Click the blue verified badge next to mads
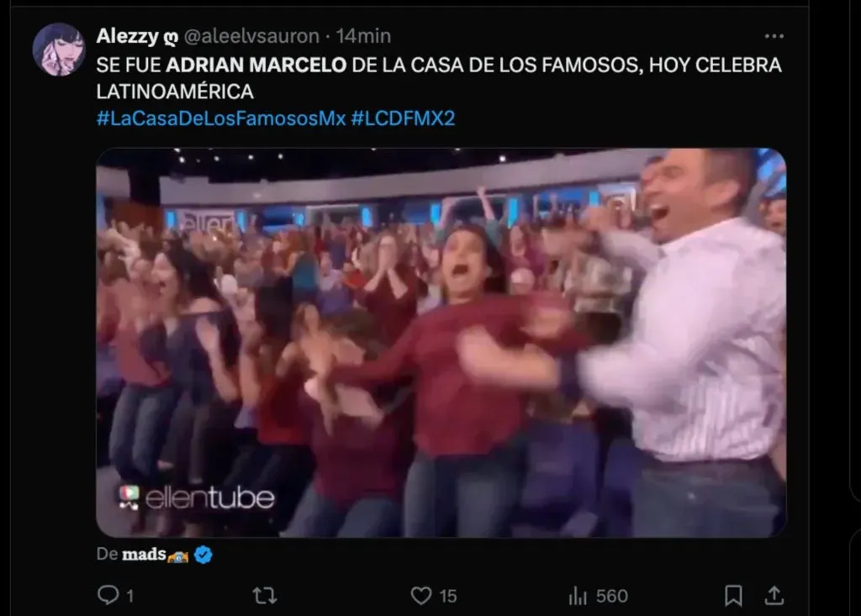The width and height of the screenshot is (861, 616). click(203, 555)
